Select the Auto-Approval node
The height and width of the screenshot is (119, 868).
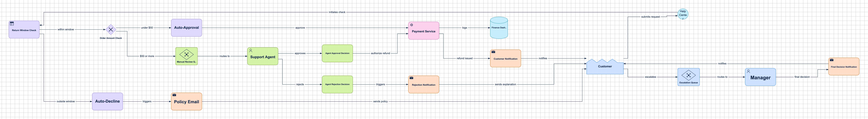coord(186,28)
